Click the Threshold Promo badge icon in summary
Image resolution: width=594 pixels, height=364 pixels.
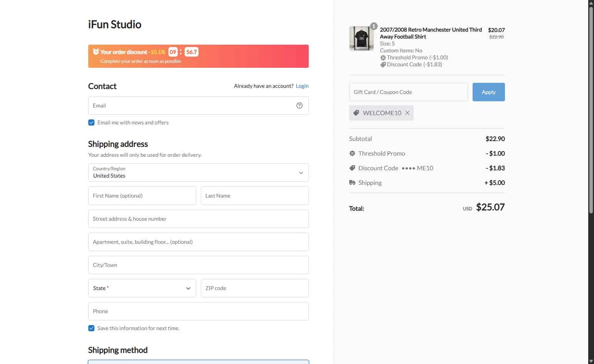pos(352,153)
